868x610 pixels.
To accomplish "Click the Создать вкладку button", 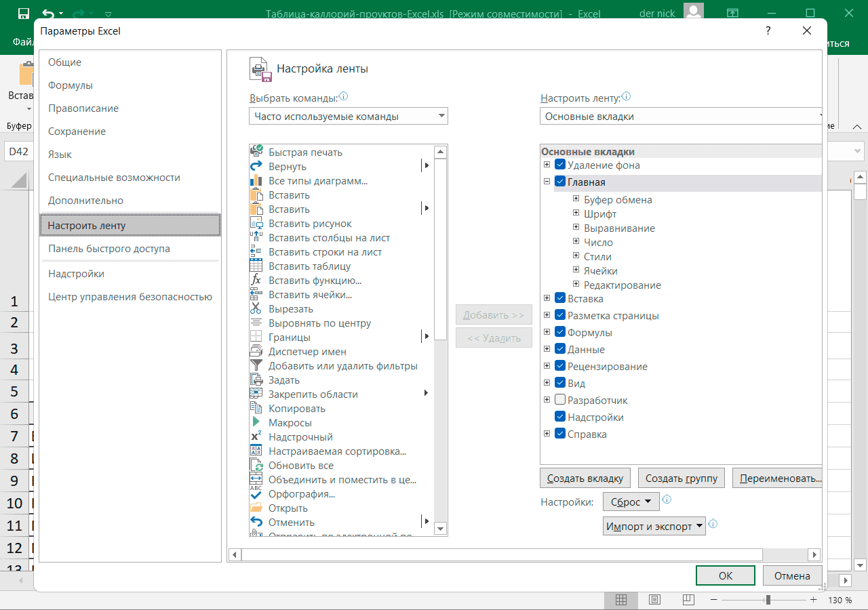I will click(585, 478).
